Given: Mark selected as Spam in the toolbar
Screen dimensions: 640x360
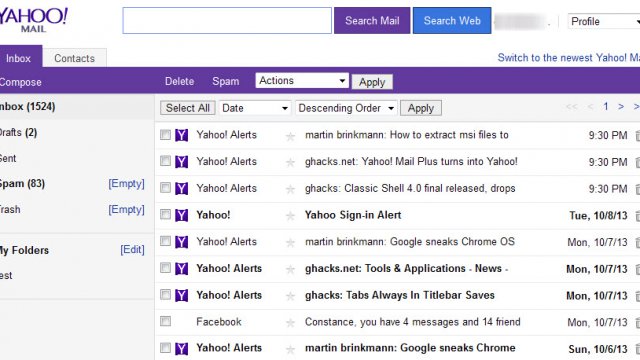Looking at the screenshot, I should [x=225, y=81].
